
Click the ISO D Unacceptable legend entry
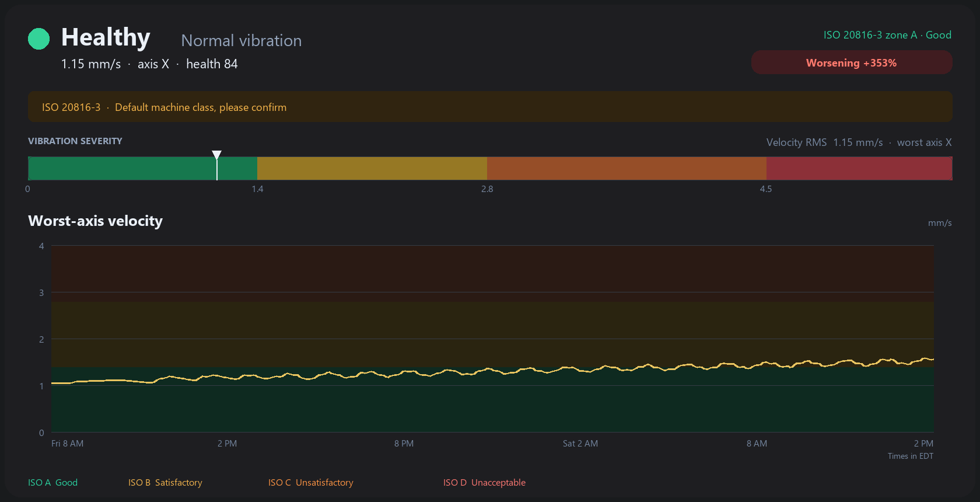click(x=484, y=483)
